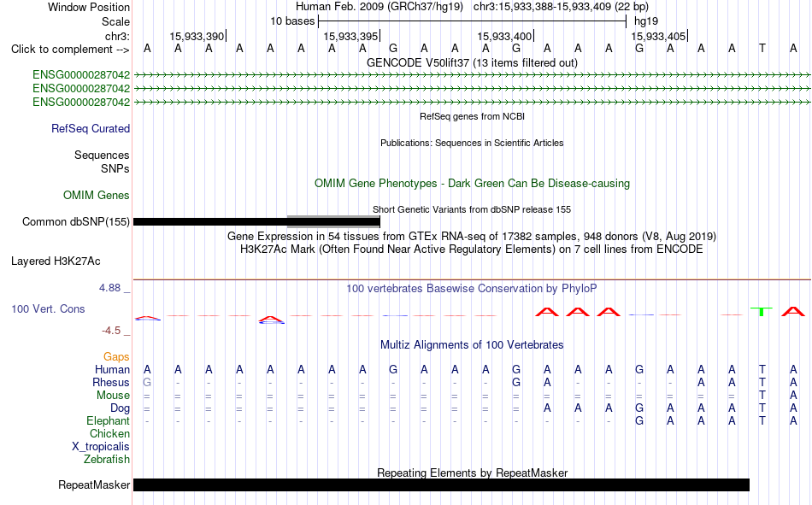Screen dimensions: 812x505
Task: Click the 15,933,390 position marker
Action: click(x=197, y=36)
